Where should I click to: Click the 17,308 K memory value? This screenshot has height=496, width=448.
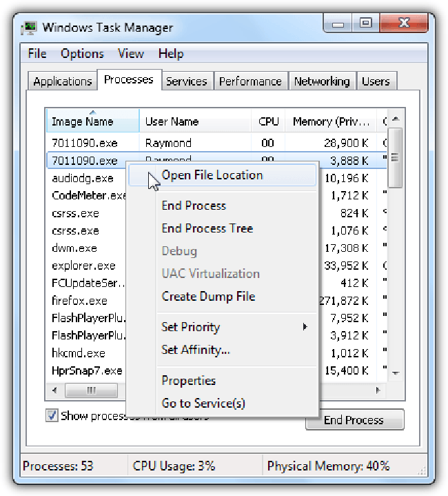(x=347, y=248)
